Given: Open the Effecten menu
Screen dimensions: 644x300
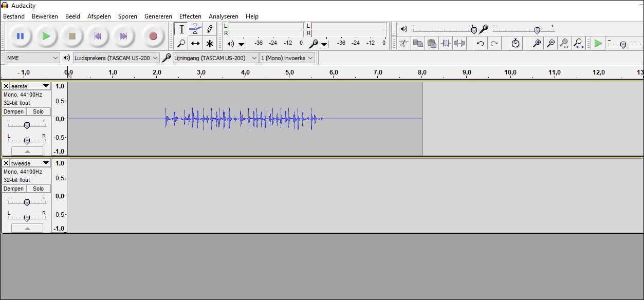Looking at the screenshot, I should [190, 16].
